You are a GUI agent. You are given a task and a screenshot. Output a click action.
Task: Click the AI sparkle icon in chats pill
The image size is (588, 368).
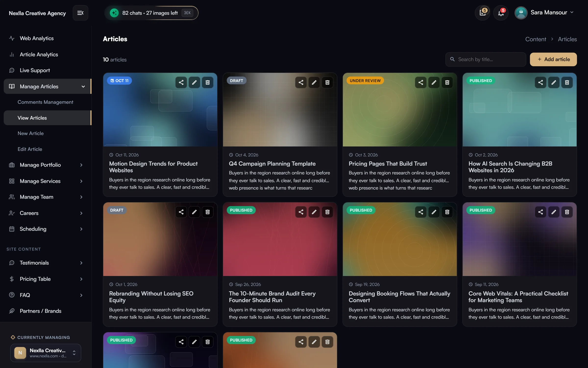click(x=114, y=13)
